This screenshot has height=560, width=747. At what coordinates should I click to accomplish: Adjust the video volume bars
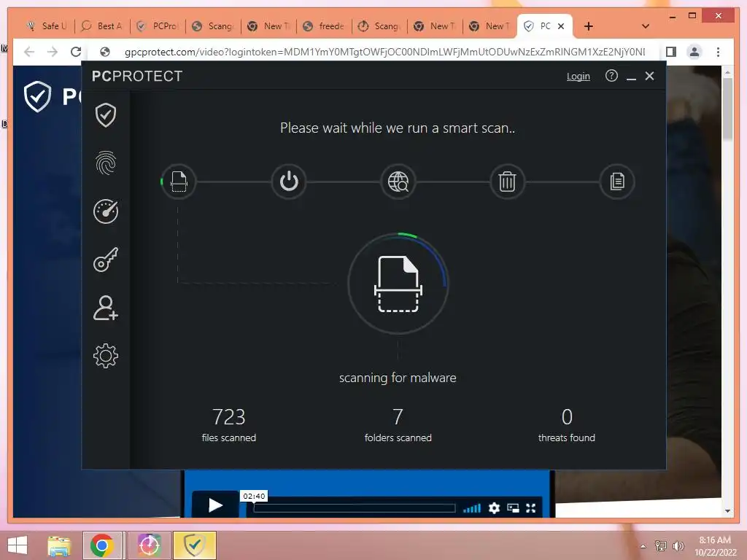[x=472, y=508]
